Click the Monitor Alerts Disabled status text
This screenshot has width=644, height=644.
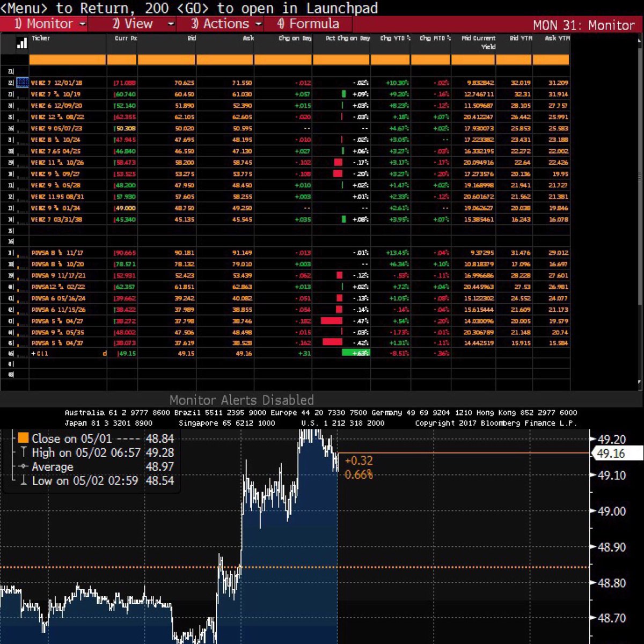coord(241,400)
